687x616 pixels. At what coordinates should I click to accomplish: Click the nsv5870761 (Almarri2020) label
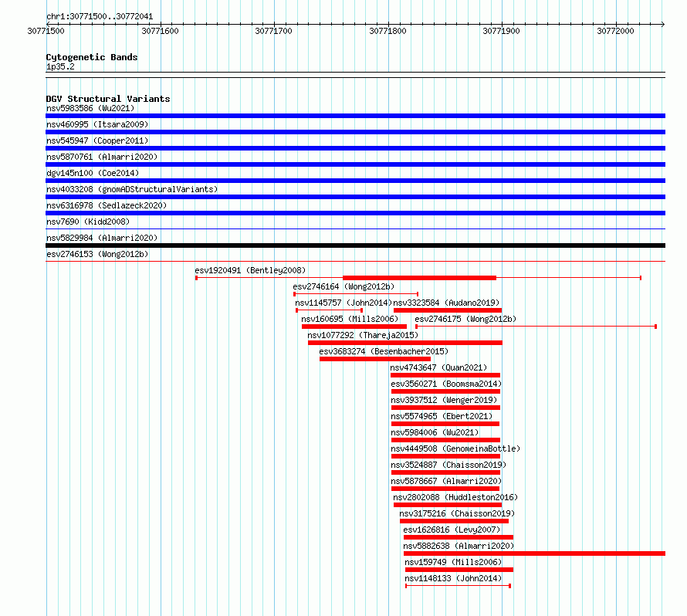coord(102,157)
